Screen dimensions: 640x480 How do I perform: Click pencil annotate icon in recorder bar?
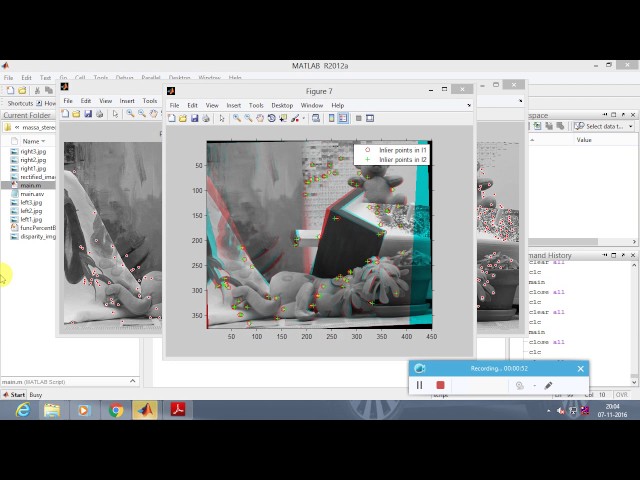548,385
